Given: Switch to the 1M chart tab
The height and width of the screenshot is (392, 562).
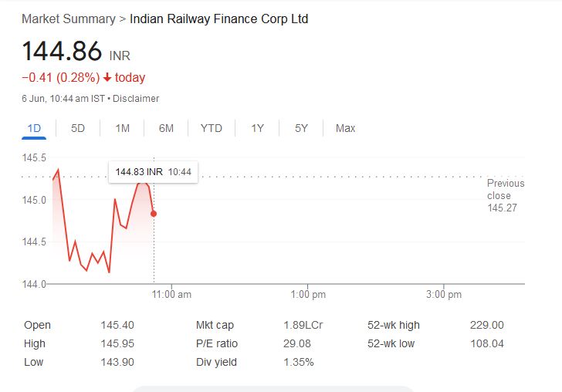Looking at the screenshot, I should [122, 128].
